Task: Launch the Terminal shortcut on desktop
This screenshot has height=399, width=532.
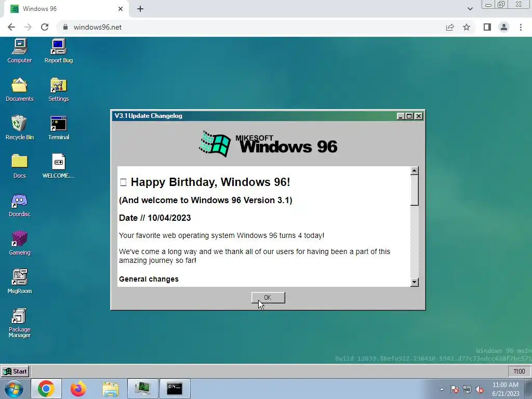Action: point(58,128)
